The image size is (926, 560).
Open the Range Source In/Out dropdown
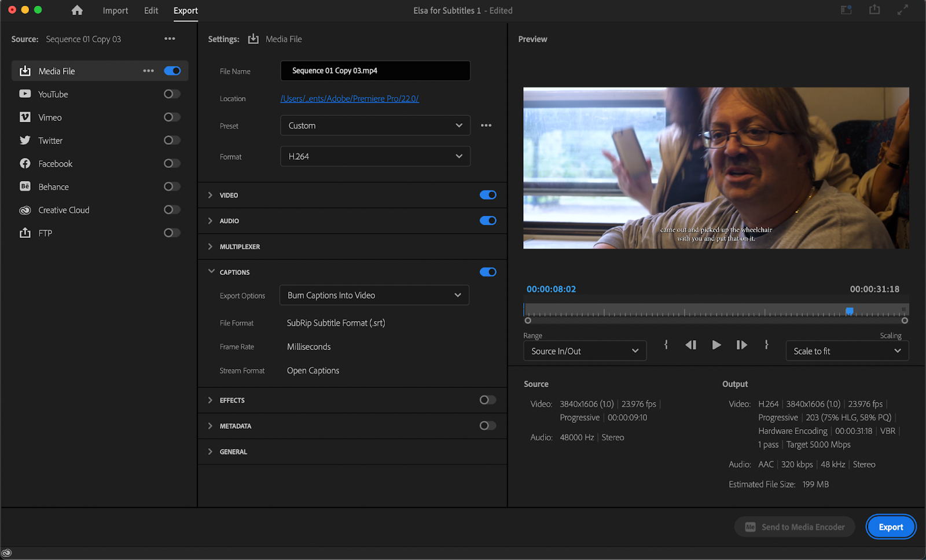coord(585,351)
